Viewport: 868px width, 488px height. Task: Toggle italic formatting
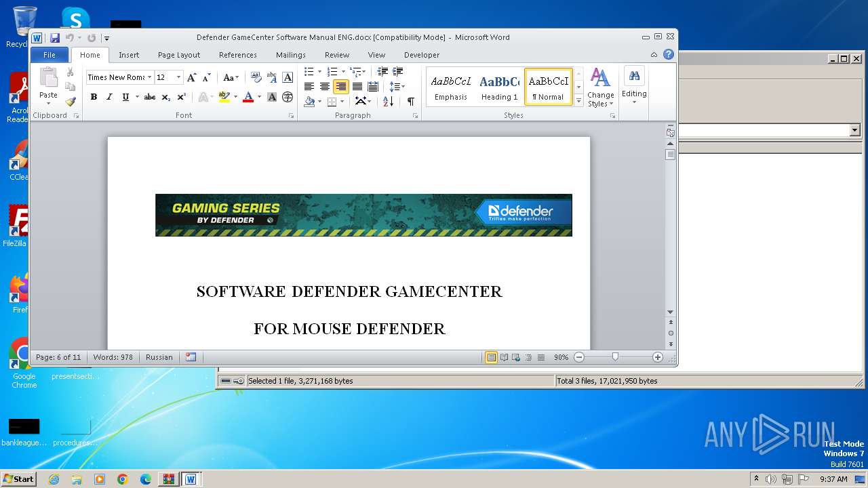tap(109, 97)
